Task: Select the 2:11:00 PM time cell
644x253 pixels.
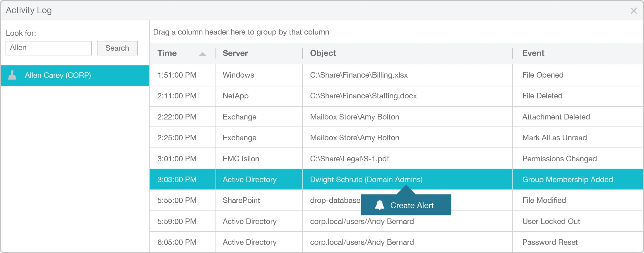Action: pos(182,96)
